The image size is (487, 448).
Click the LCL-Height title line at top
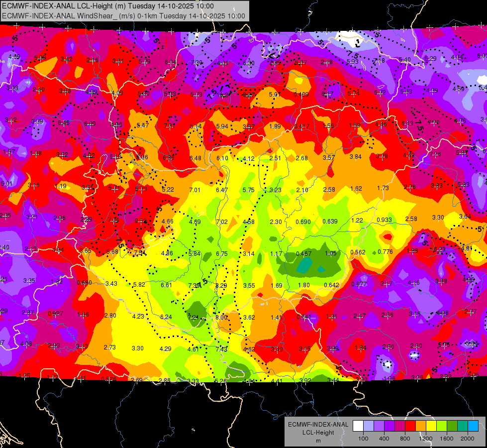point(108,6)
